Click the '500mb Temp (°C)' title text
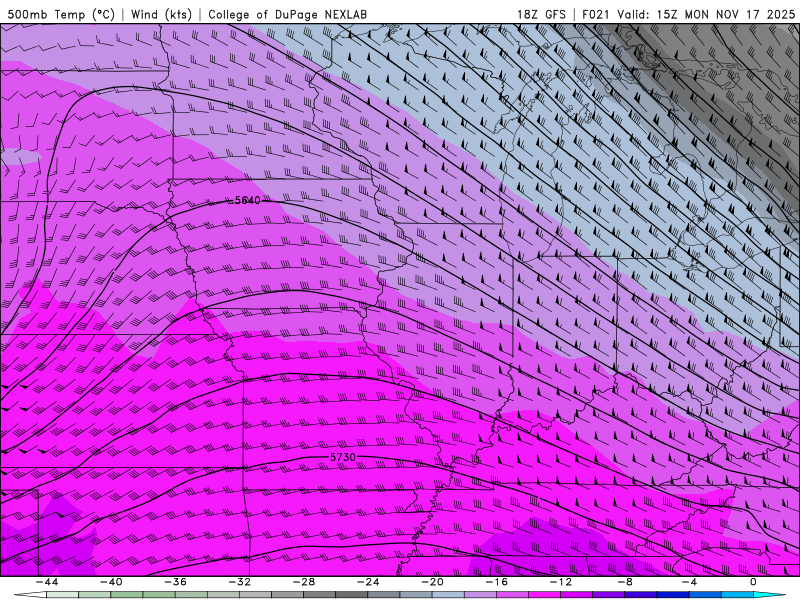The width and height of the screenshot is (800, 600). pos(61,14)
